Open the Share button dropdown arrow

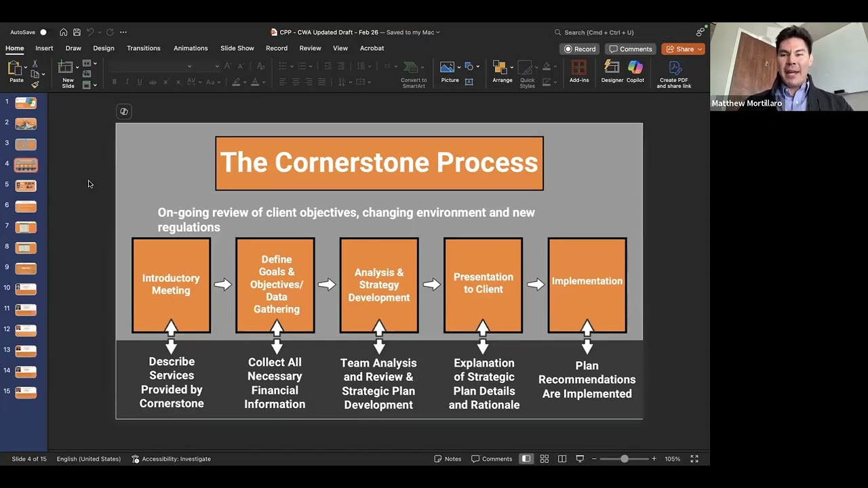click(699, 49)
